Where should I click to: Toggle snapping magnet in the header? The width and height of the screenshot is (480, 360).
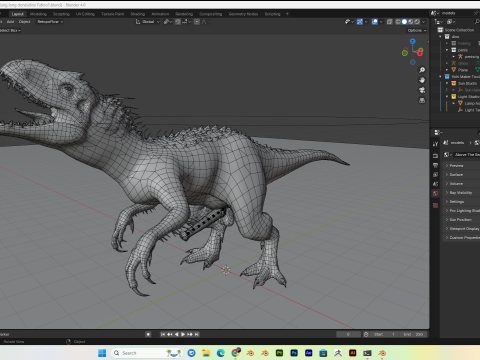(x=178, y=22)
